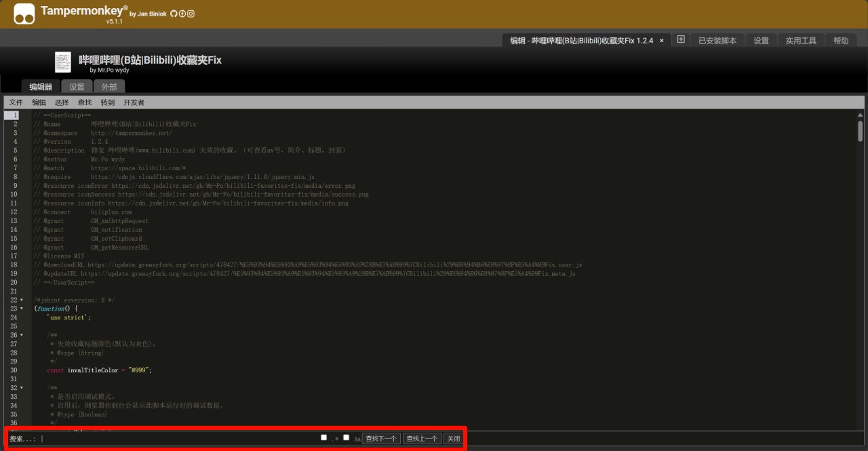The height and width of the screenshot is (451, 868).
Task: Open the 实用工具 tab
Action: click(x=801, y=41)
